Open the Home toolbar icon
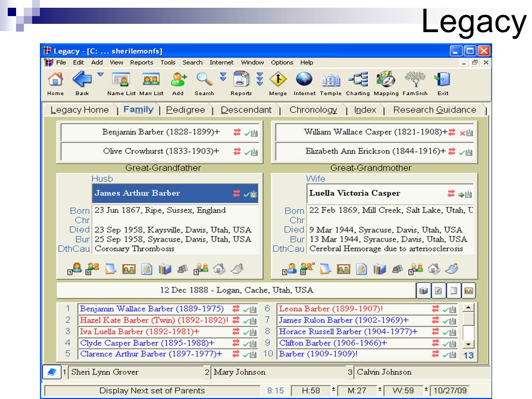 (x=55, y=79)
